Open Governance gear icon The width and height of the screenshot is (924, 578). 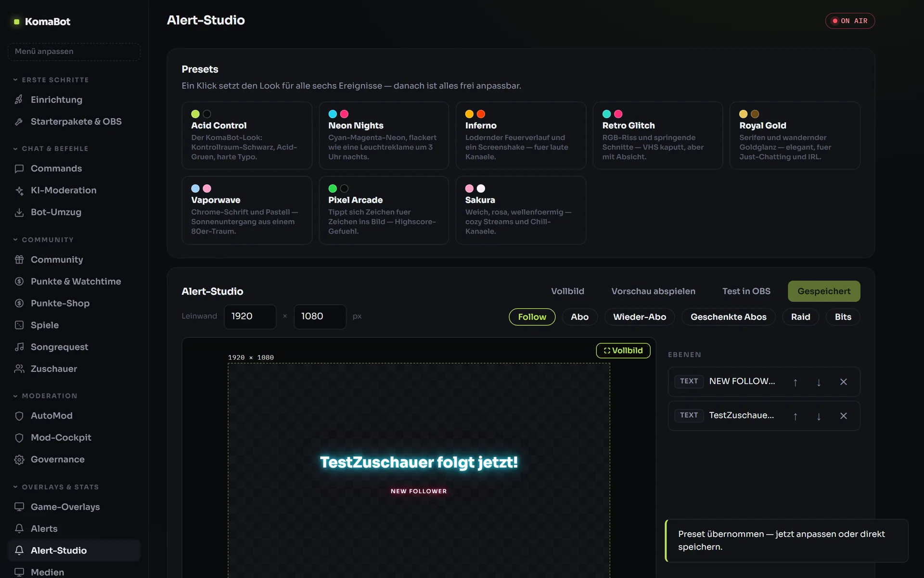click(19, 460)
